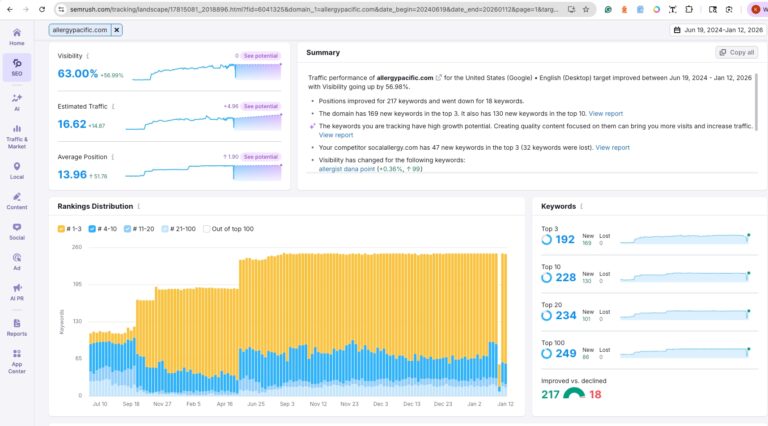Click the Visibility trend sparkline
This screenshot has height=426, width=768.
coord(207,71)
